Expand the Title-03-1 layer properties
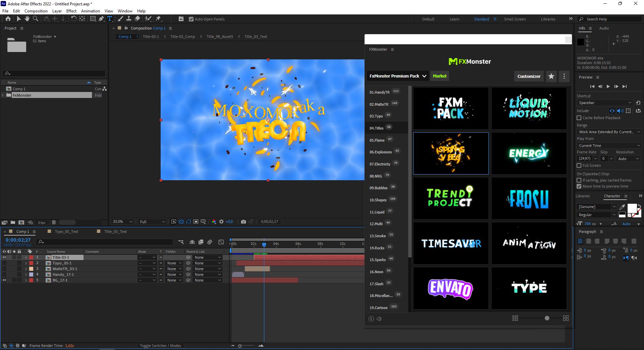This screenshot has width=644, height=350. coord(26,257)
